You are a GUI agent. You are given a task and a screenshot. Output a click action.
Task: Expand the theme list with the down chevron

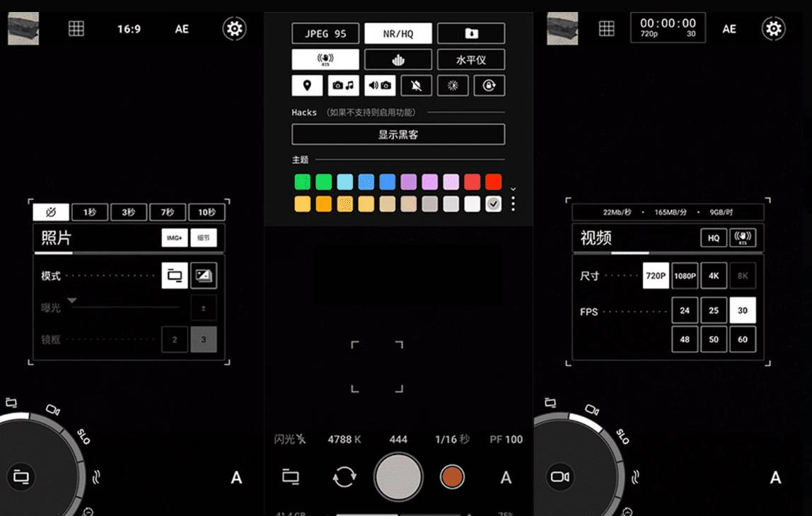[x=513, y=189]
